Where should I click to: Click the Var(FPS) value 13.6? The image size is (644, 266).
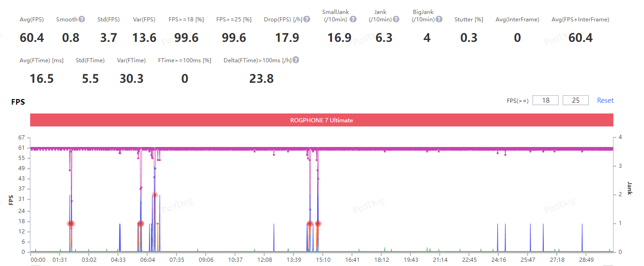(144, 38)
